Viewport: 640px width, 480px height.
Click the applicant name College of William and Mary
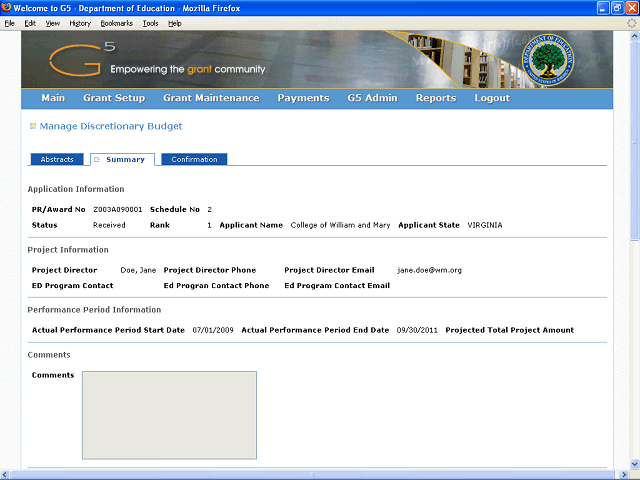pyautogui.click(x=340, y=225)
